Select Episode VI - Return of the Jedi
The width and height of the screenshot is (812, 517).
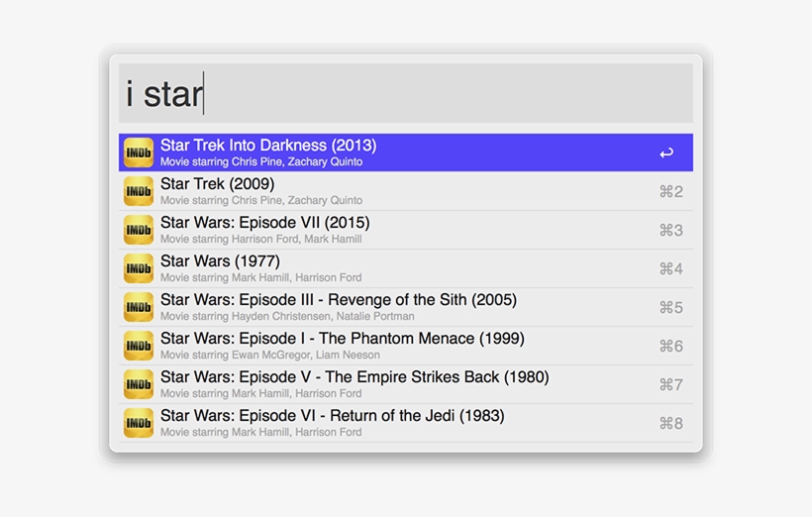pos(333,416)
